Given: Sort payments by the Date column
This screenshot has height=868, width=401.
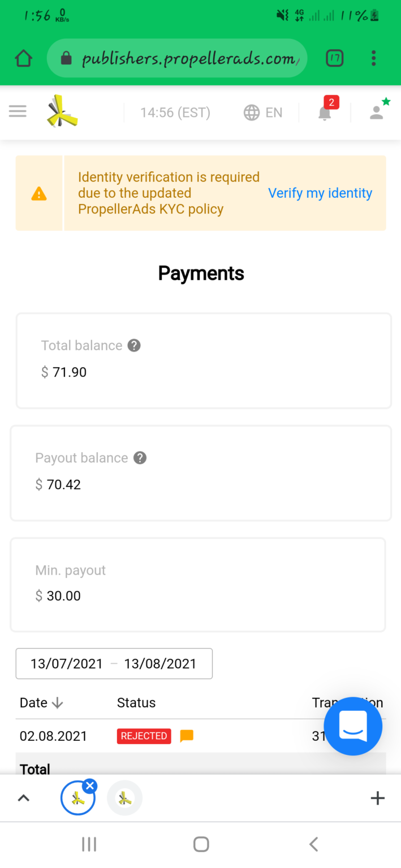Looking at the screenshot, I should [41, 702].
